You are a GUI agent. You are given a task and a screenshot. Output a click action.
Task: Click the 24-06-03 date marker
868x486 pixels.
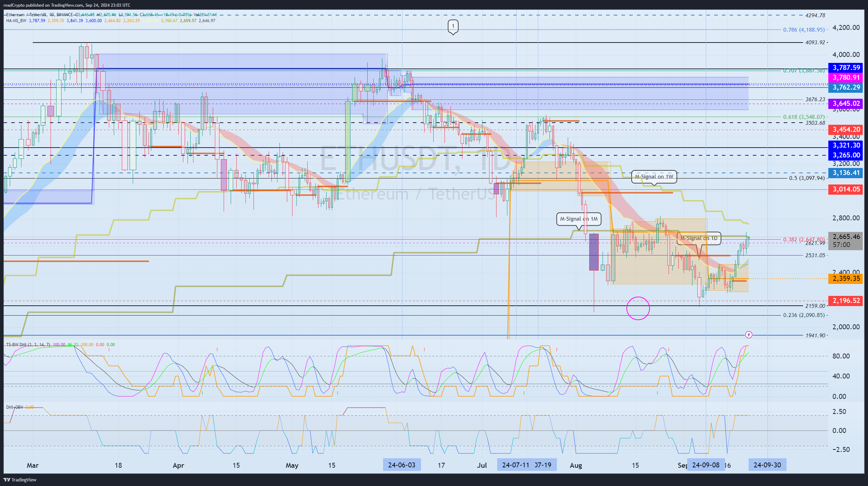click(x=402, y=465)
